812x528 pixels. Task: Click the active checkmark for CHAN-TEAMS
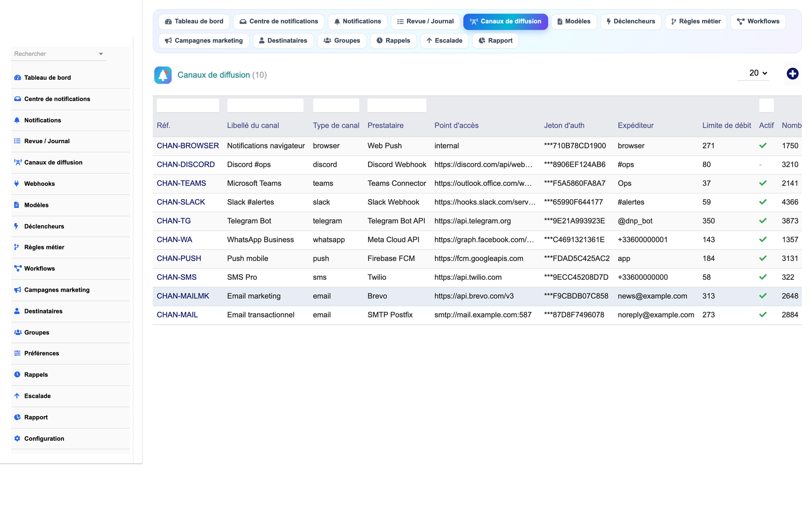(763, 183)
